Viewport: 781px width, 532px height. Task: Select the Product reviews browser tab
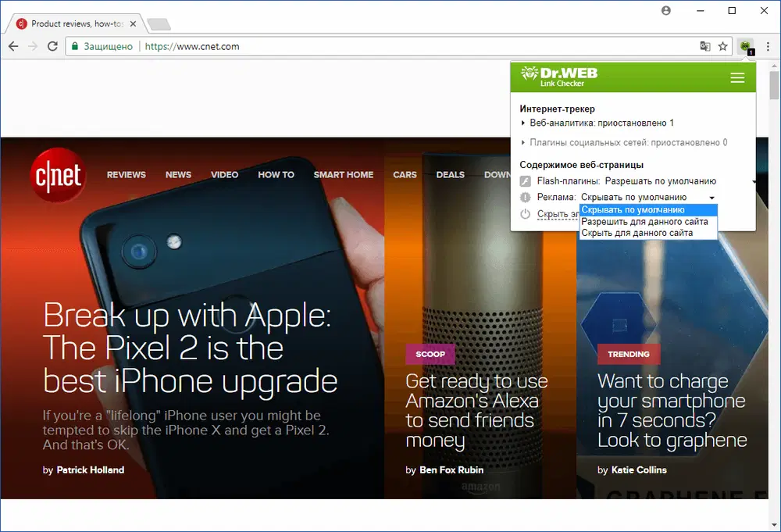(75, 23)
